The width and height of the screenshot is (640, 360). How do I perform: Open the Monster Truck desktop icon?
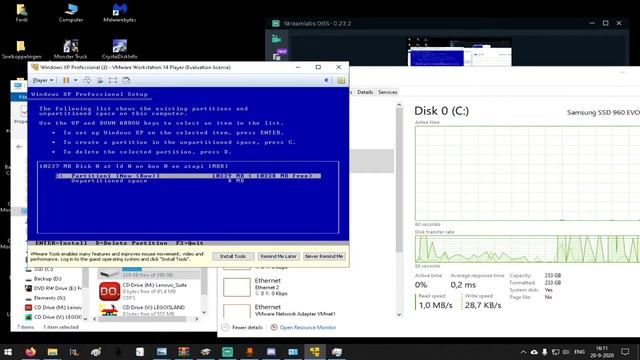point(71,49)
